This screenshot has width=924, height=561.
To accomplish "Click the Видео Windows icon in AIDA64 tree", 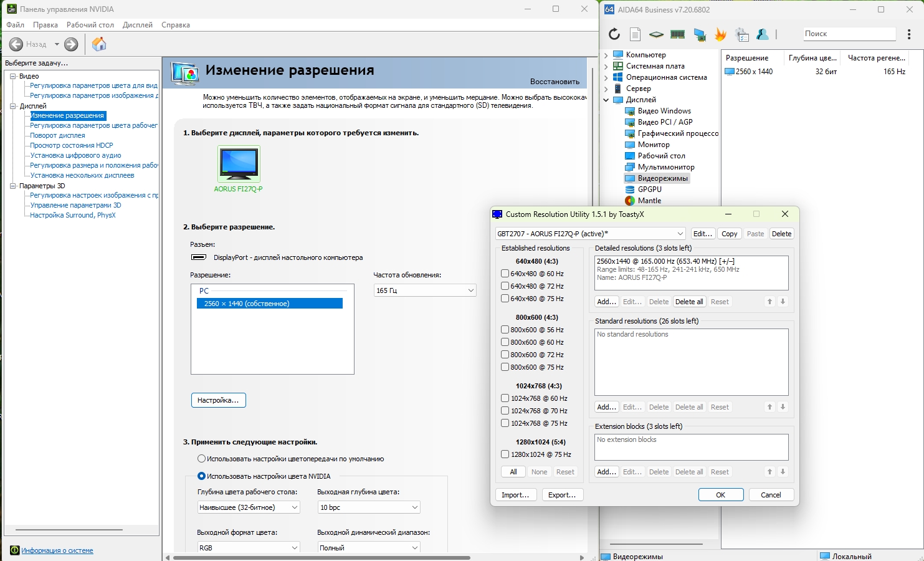I will pyautogui.click(x=630, y=111).
